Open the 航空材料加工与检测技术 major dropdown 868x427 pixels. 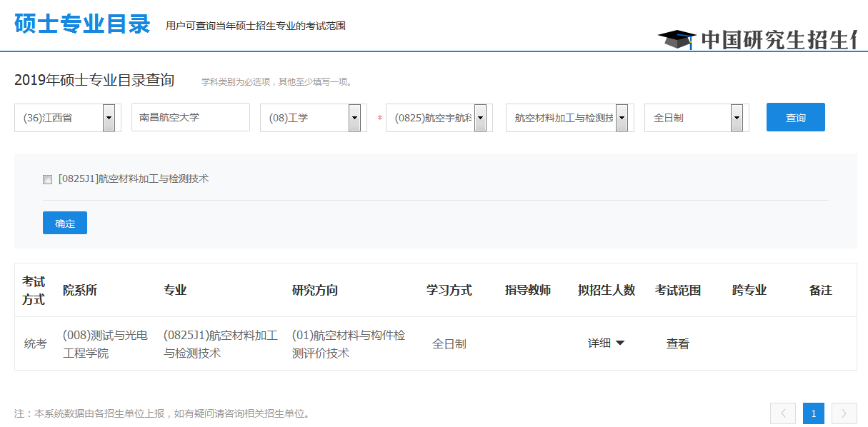click(622, 118)
